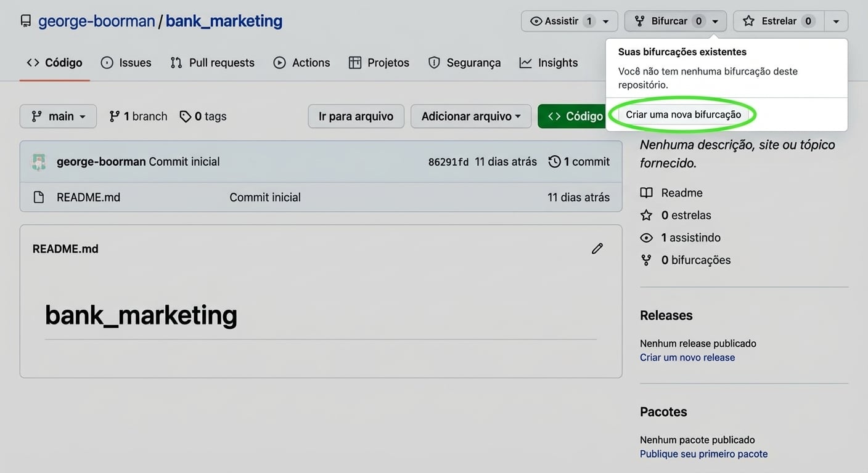Viewport: 868px width, 473px height.
Task: Click the tag icon beside 0 tags
Action: pyautogui.click(x=185, y=116)
